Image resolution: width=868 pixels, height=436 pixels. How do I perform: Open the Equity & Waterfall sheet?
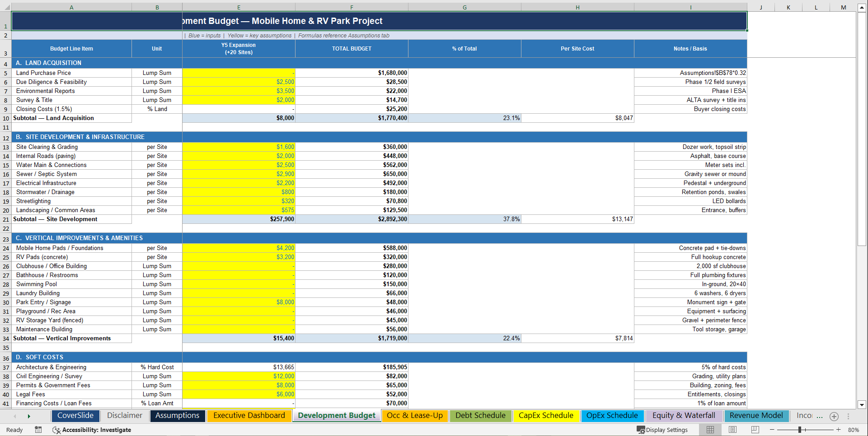coord(684,416)
